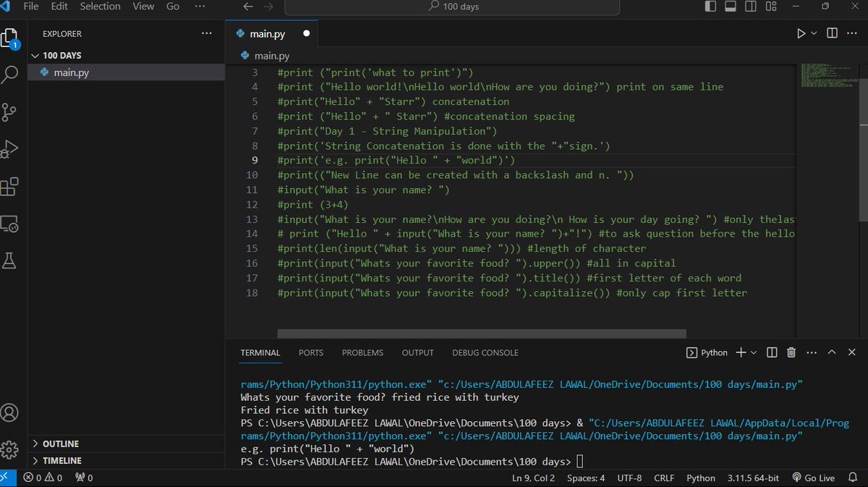The width and height of the screenshot is (868, 487).
Task: Run the Python file with play button
Action: point(801,33)
